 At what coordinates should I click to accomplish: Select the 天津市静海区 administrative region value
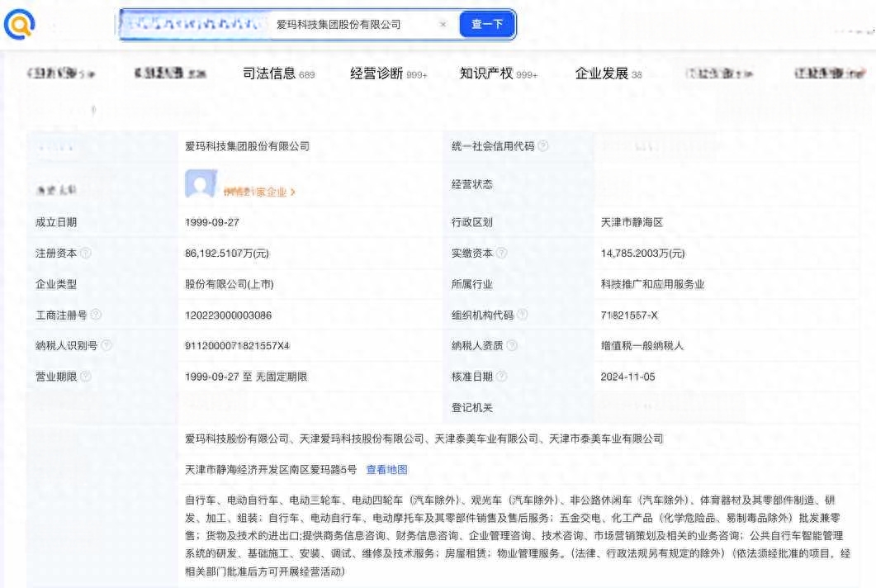[632, 222]
